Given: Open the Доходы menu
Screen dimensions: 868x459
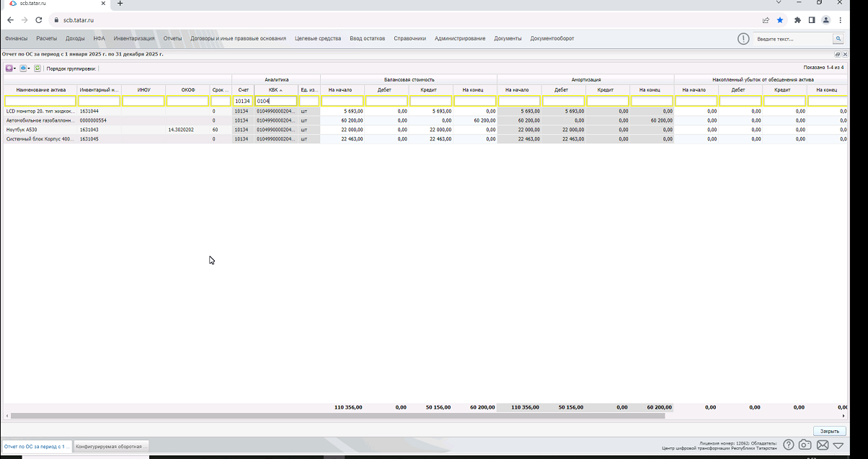Looking at the screenshot, I should [x=75, y=38].
